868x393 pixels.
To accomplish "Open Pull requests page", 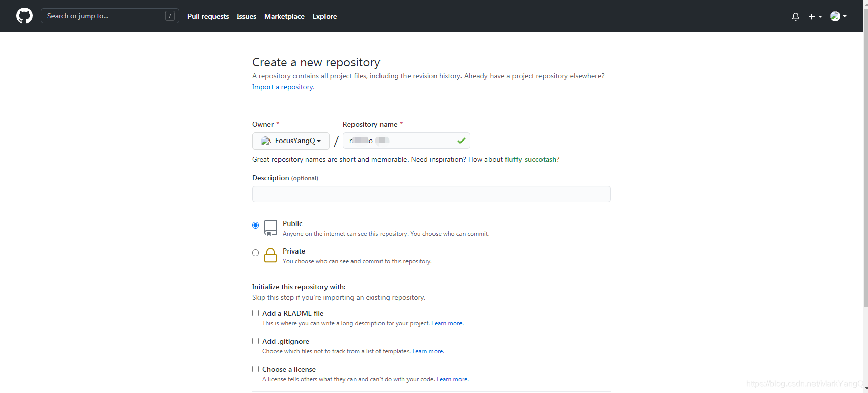I will tap(208, 16).
